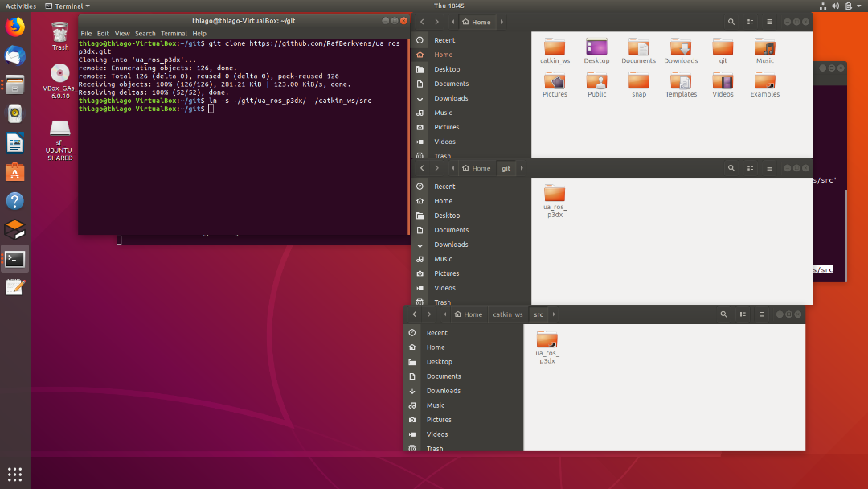Open the Edit menu in Terminal
868x489 pixels.
(103, 34)
